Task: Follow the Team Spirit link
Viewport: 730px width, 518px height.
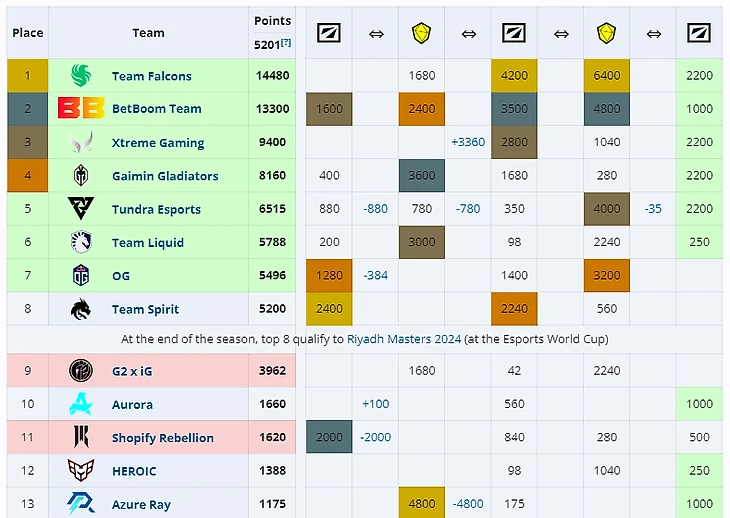Action: [x=146, y=309]
